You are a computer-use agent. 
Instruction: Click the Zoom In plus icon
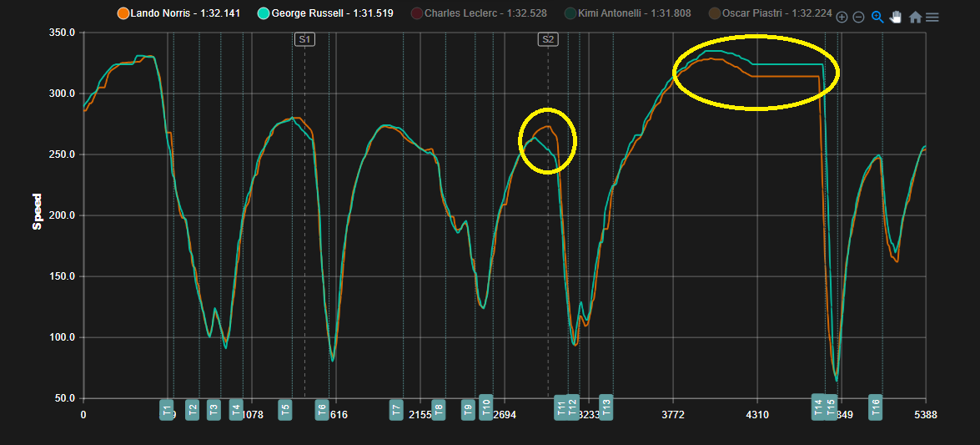842,18
